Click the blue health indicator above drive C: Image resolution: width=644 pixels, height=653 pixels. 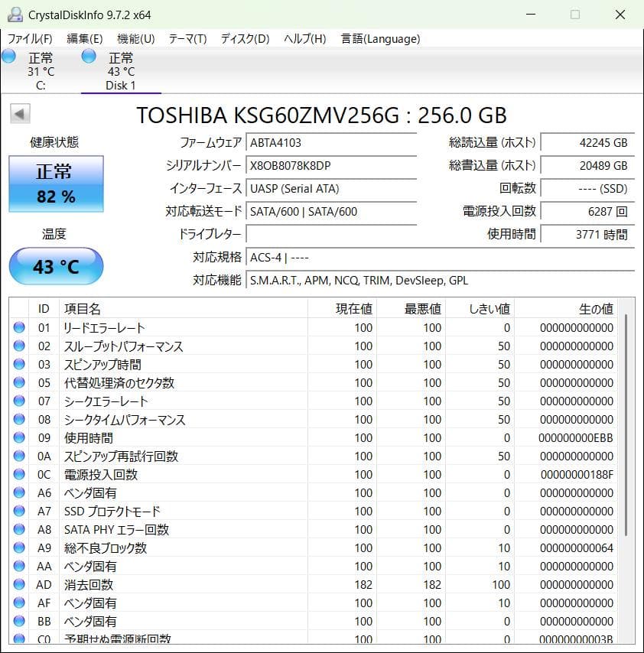click(9, 56)
